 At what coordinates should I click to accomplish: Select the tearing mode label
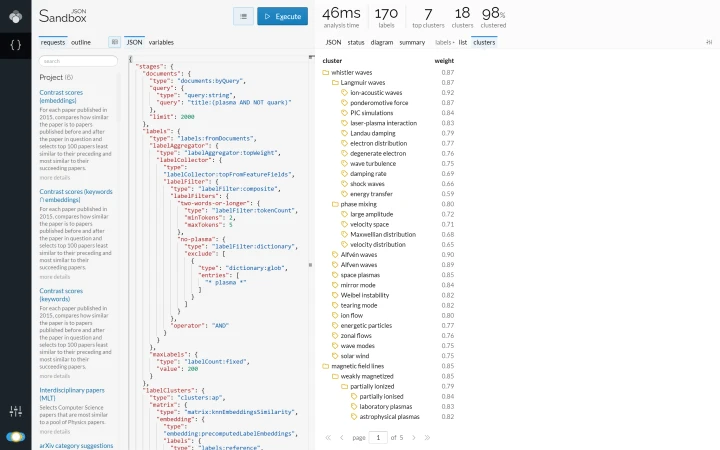click(359, 305)
